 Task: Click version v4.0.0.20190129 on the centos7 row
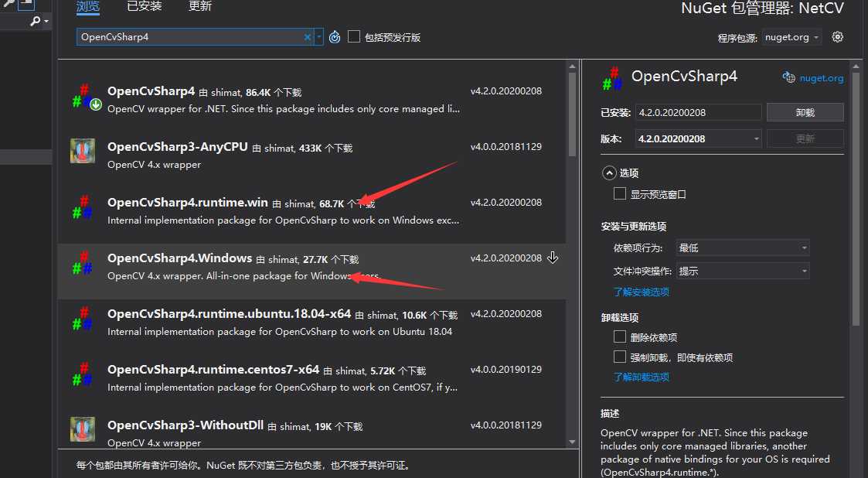click(506, 370)
